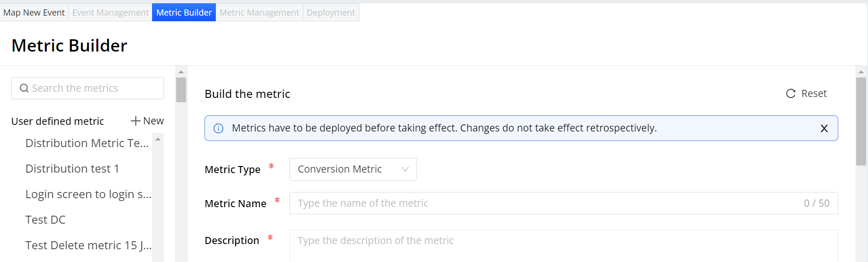Click the Reset circular arrow icon
The image size is (868, 262).
point(791,94)
